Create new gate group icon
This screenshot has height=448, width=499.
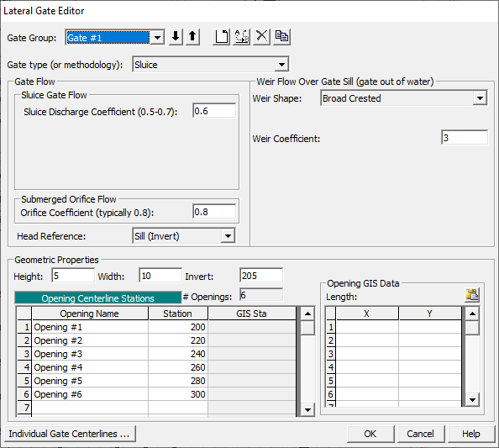tap(221, 37)
